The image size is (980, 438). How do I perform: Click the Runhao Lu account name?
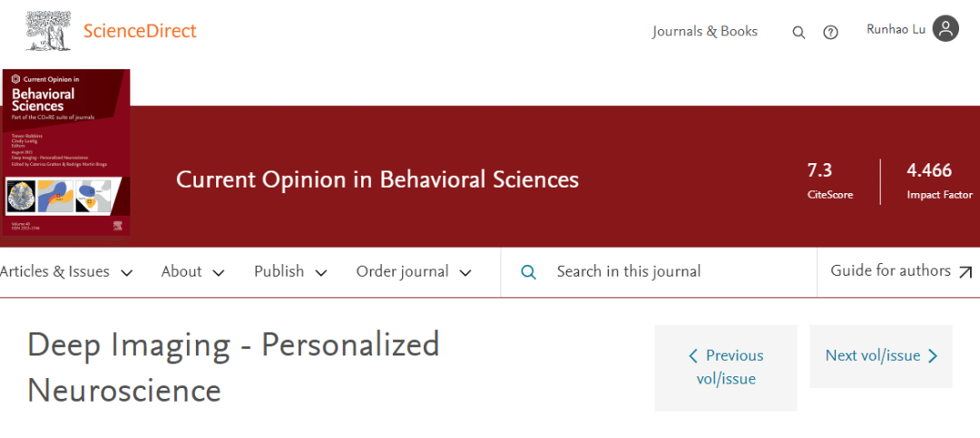coord(896,30)
